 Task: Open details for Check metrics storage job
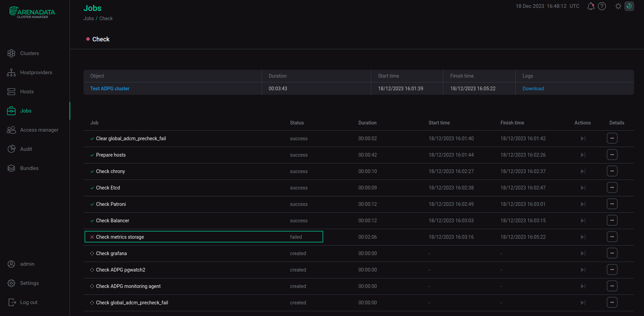612,237
